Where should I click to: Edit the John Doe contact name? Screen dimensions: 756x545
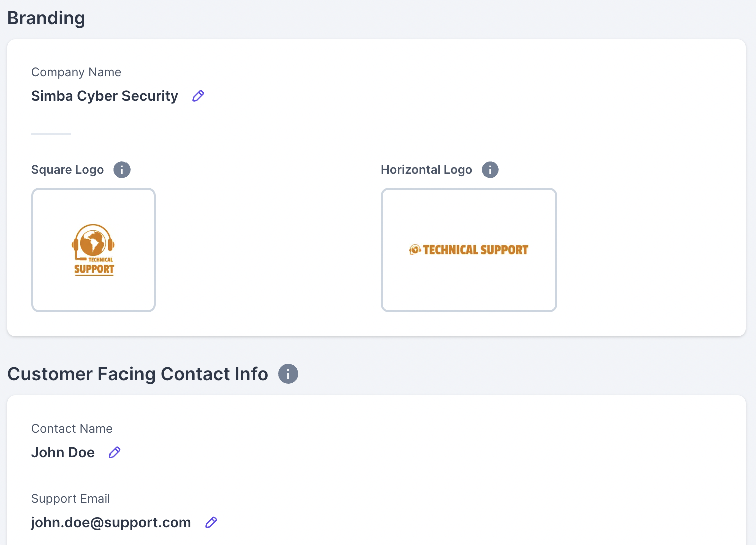(x=115, y=452)
